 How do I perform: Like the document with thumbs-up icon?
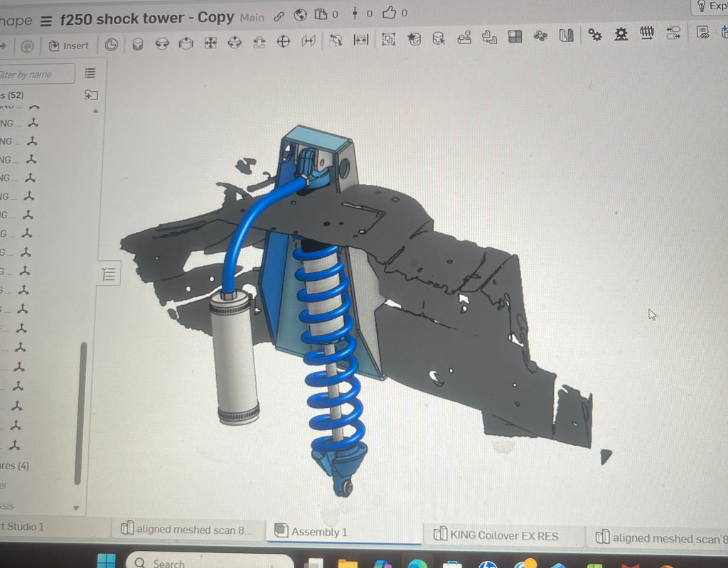point(389,13)
